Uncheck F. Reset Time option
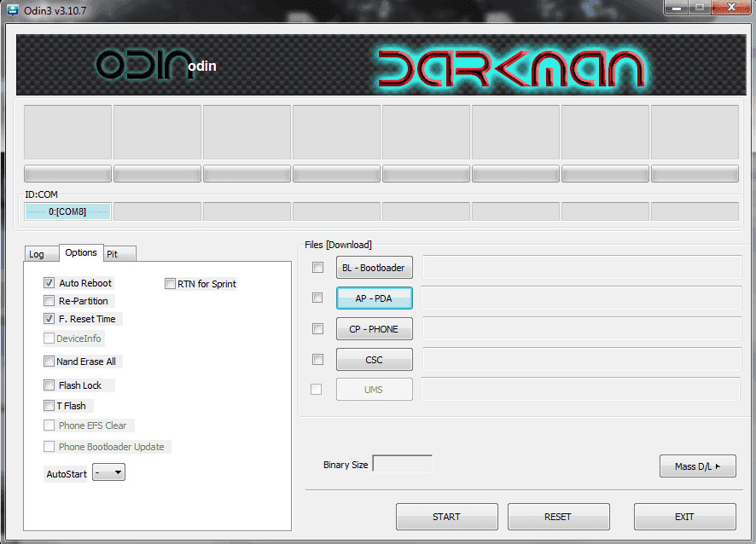This screenshot has width=756, height=544. point(49,319)
